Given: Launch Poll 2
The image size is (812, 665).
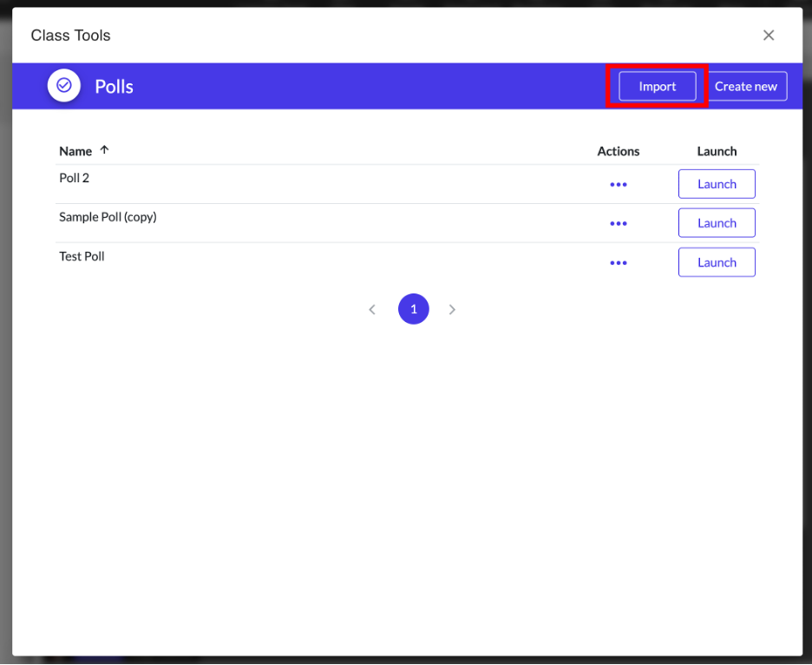Looking at the screenshot, I should click(x=716, y=184).
